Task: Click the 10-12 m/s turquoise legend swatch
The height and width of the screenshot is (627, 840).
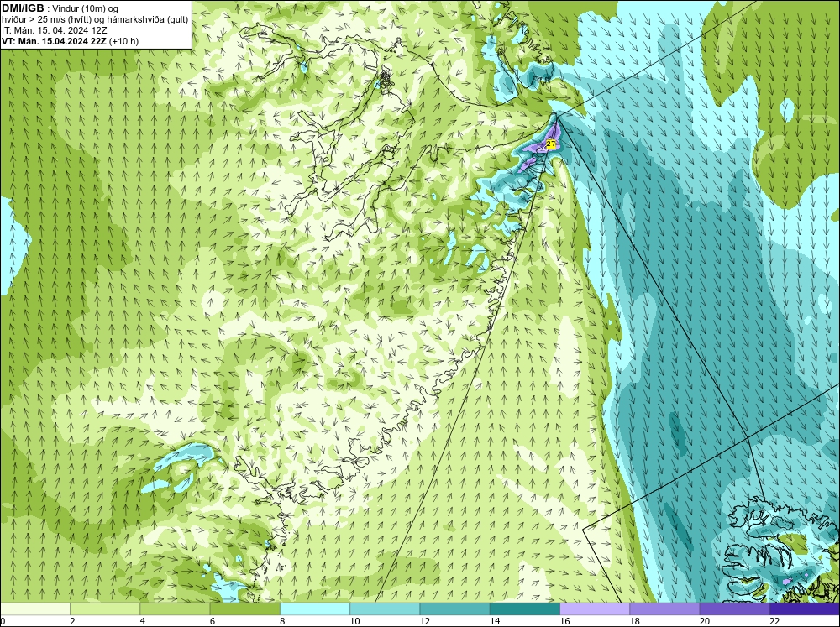Action: [385, 609]
